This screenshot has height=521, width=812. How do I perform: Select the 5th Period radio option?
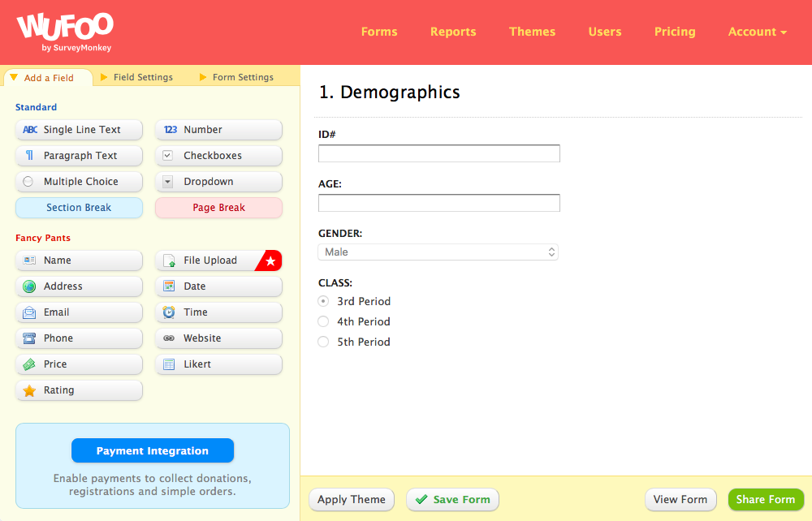(323, 342)
